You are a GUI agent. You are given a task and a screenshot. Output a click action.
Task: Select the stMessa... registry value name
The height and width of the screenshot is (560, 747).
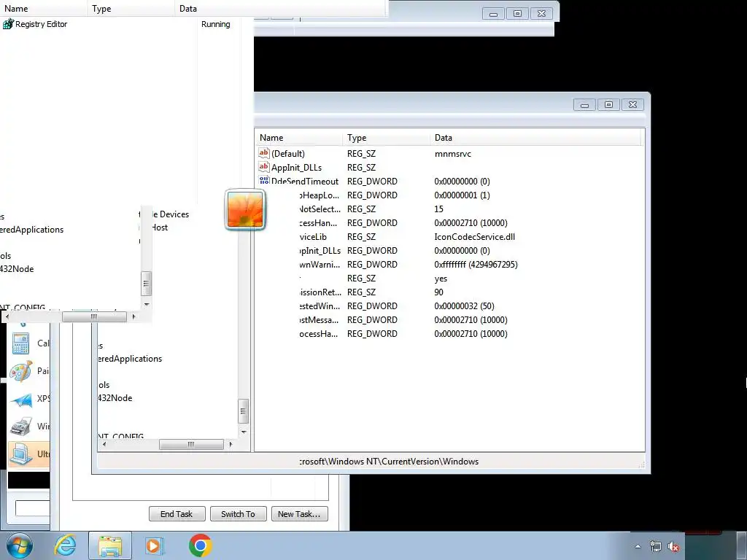(x=320, y=319)
